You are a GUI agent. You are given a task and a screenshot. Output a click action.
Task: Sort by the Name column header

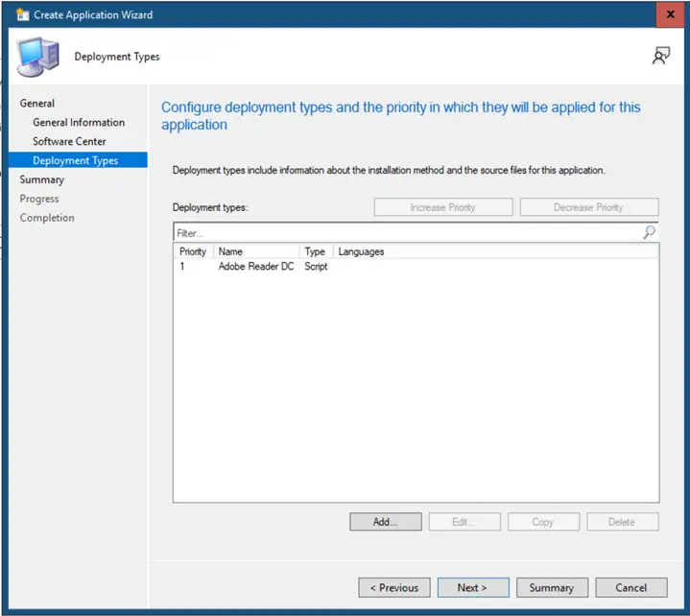point(256,251)
